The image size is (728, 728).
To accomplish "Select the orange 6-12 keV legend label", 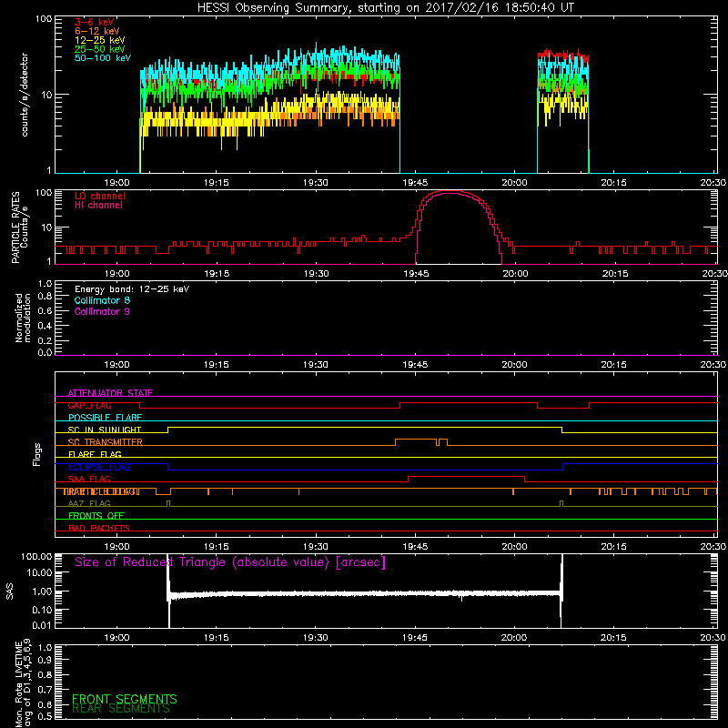I will pos(97,31).
